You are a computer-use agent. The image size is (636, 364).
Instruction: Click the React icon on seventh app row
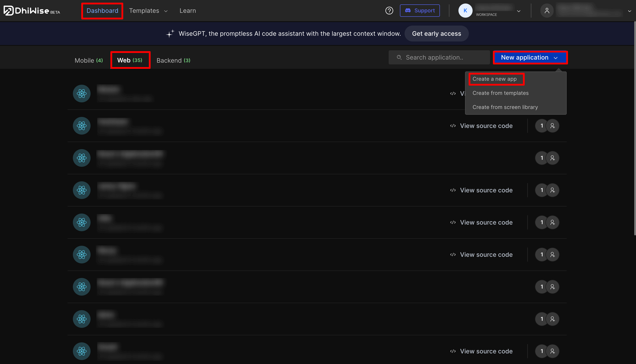coord(81,287)
